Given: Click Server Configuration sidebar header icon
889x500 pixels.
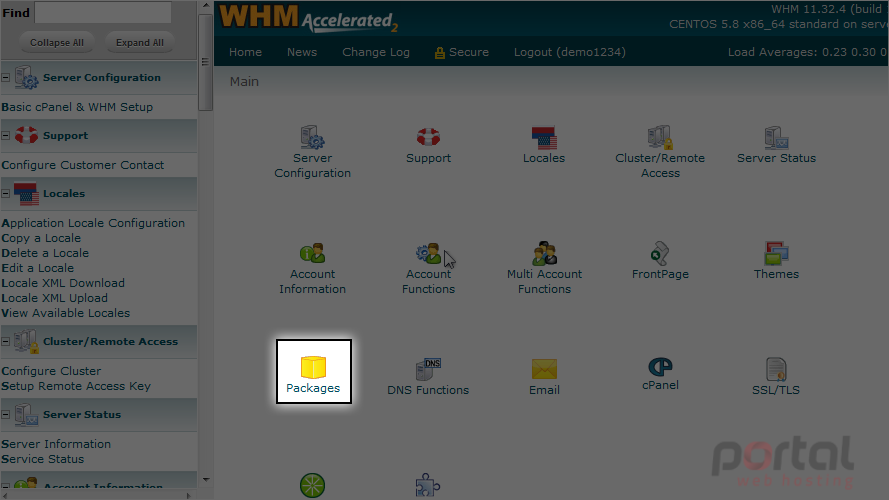Looking at the screenshot, I should tap(27, 77).
